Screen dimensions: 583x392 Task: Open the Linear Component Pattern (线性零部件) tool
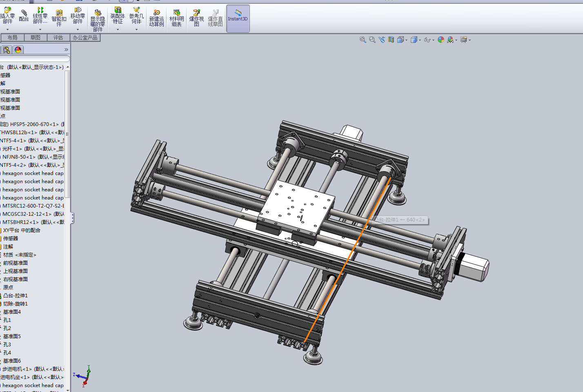40,16
